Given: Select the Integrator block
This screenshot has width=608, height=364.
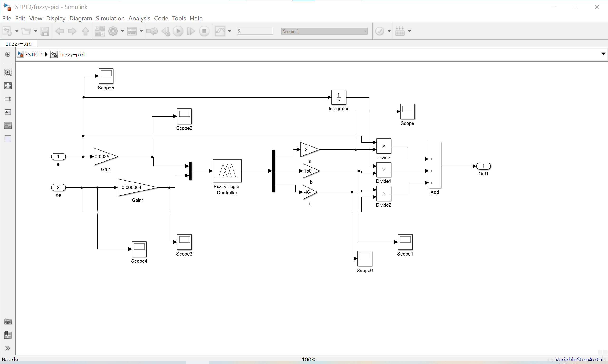Looking at the screenshot, I should click(338, 97).
